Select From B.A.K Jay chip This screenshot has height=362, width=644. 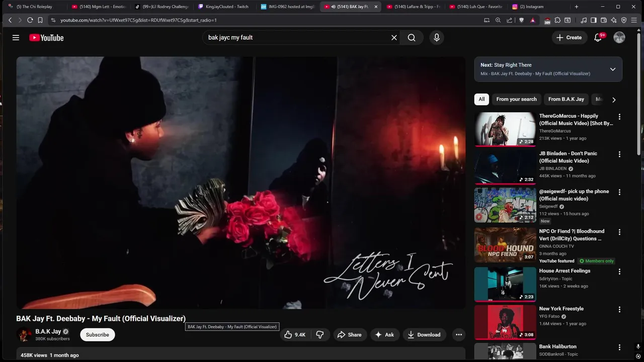(566, 99)
